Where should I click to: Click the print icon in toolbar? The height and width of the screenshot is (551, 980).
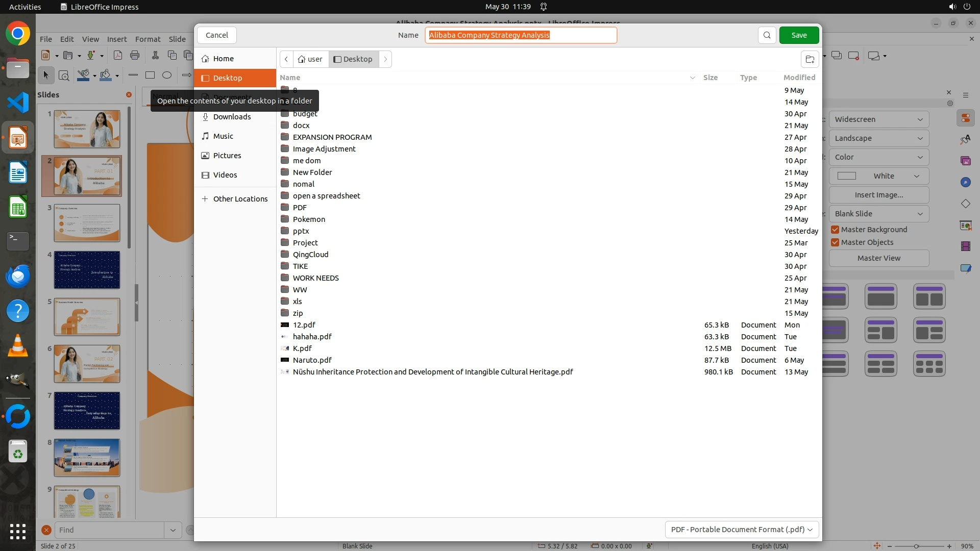pyautogui.click(x=135, y=56)
